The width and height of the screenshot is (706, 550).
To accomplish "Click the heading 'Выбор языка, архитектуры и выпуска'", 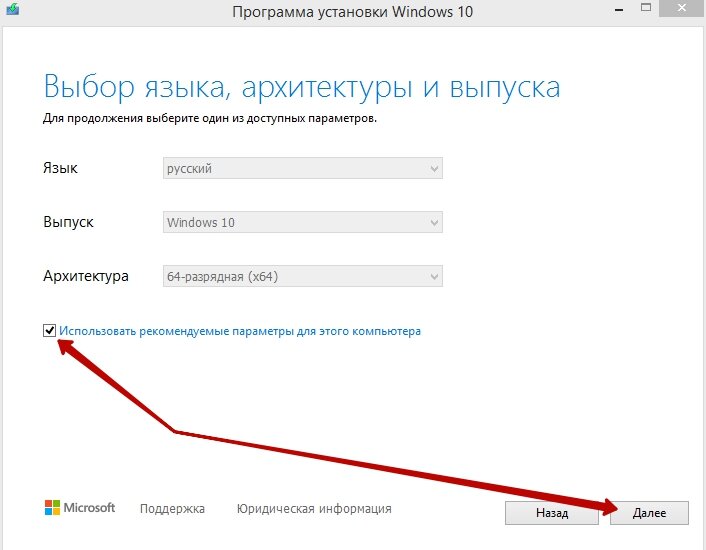I will click(302, 87).
